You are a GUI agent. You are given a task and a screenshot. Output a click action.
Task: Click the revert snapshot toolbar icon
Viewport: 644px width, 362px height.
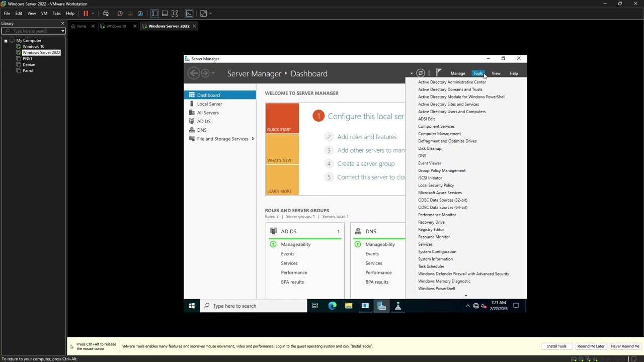130,14
